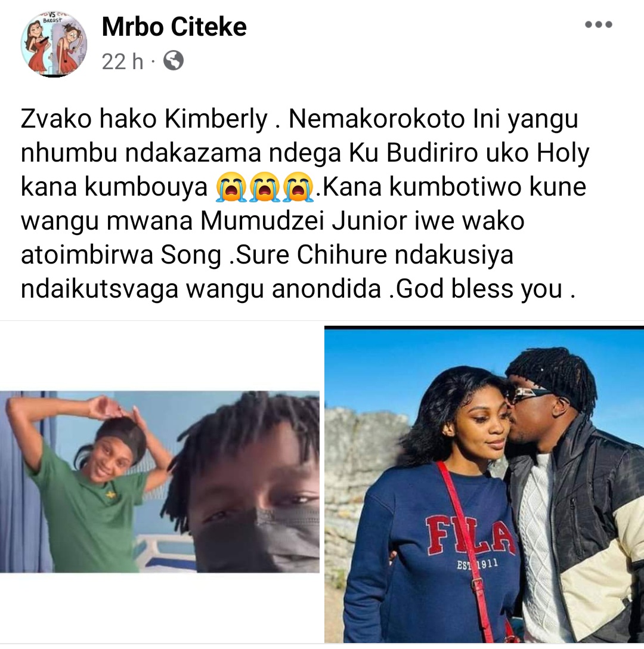Click the 22 h post timestamp
This screenshot has height=649, width=644.
tap(122, 61)
